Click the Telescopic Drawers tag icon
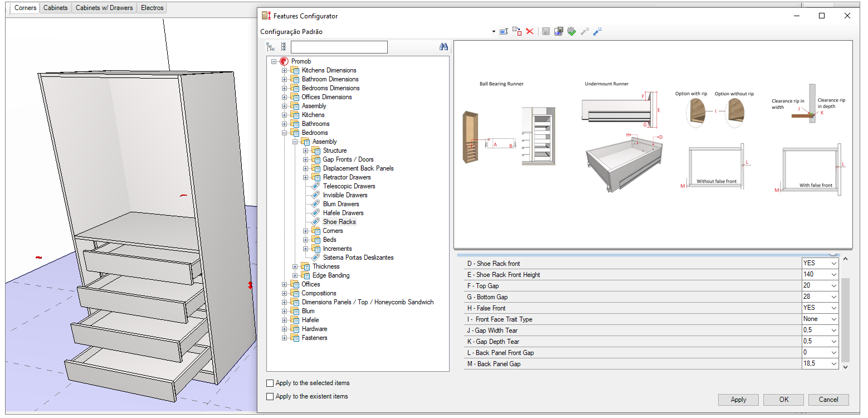This screenshot has height=418, width=868. (x=316, y=186)
